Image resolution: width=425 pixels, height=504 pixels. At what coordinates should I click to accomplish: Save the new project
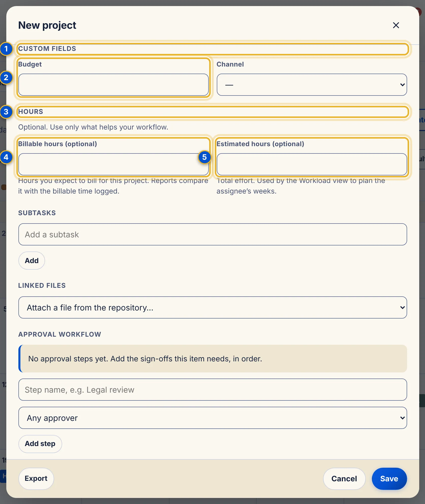[x=389, y=479]
